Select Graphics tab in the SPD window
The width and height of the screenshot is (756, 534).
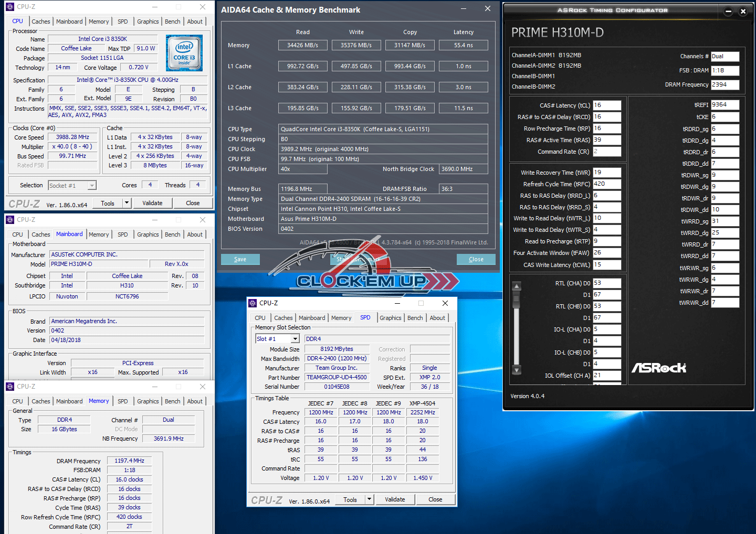(390, 318)
